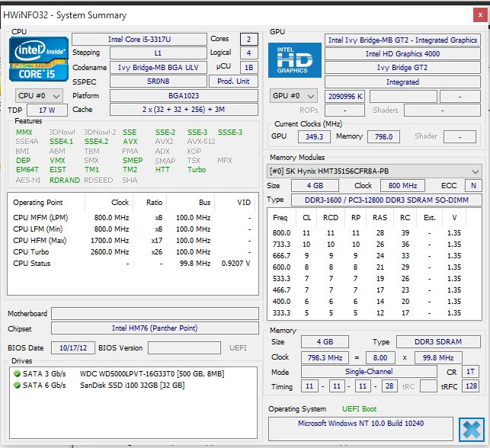This screenshot has height=448, width=490.
Task: Click the Logical value 4 box
Action: coord(249,53)
